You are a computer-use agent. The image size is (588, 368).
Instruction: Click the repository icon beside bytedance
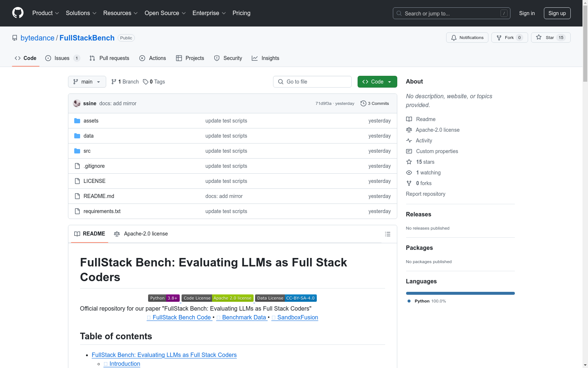click(x=15, y=38)
